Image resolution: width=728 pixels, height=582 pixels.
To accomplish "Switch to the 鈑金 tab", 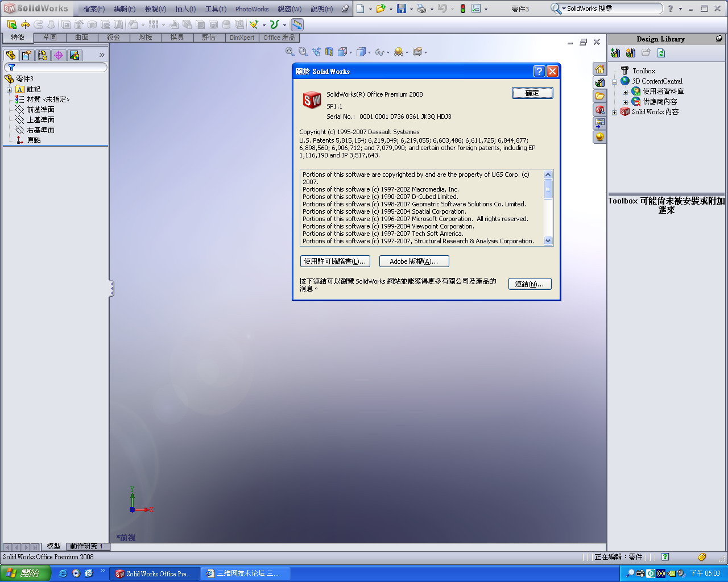I will coord(114,38).
